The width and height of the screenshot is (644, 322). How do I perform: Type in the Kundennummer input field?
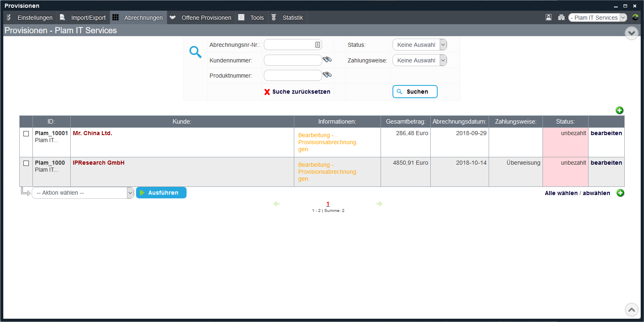pos(293,60)
